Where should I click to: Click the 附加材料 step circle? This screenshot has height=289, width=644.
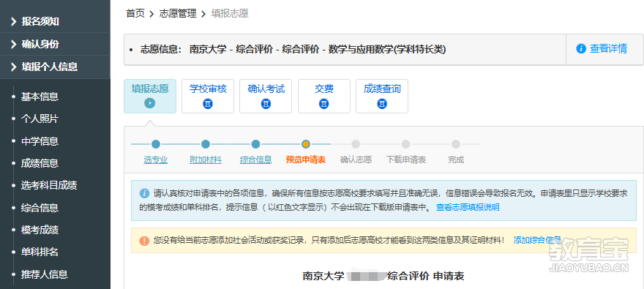206,144
